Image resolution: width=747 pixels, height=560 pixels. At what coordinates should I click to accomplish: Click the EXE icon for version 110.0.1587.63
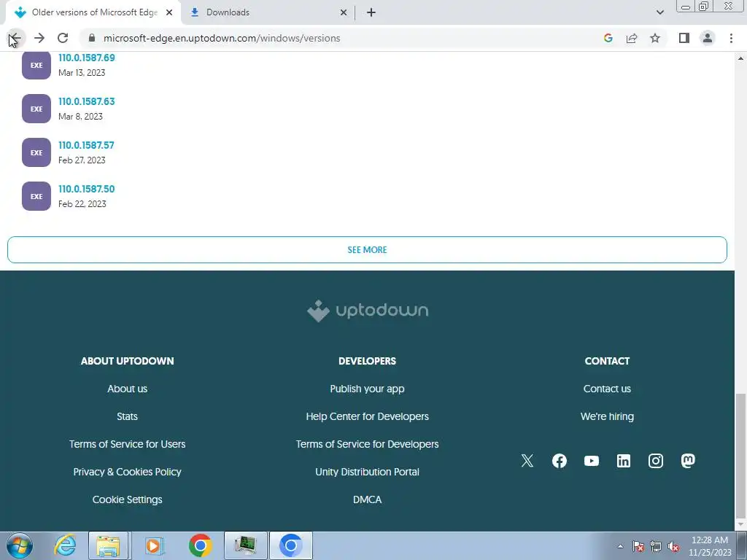(x=36, y=109)
